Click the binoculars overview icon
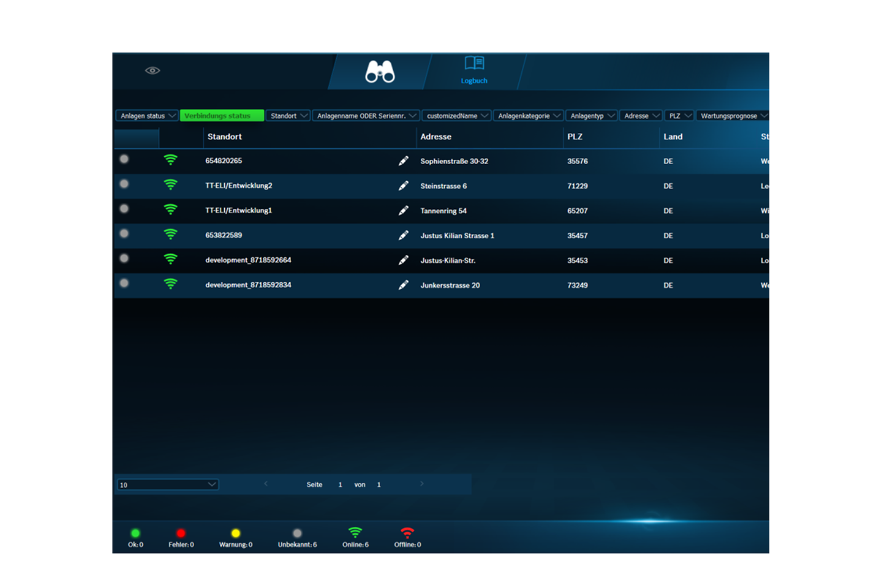The width and height of the screenshot is (882, 588). (380, 72)
